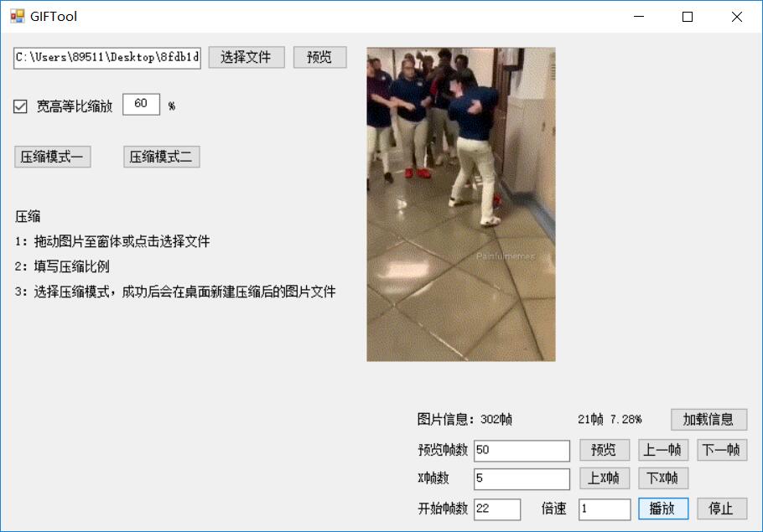Click the X帧数 field showing 5
The image size is (763, 532).
click(x=522, y=479)
